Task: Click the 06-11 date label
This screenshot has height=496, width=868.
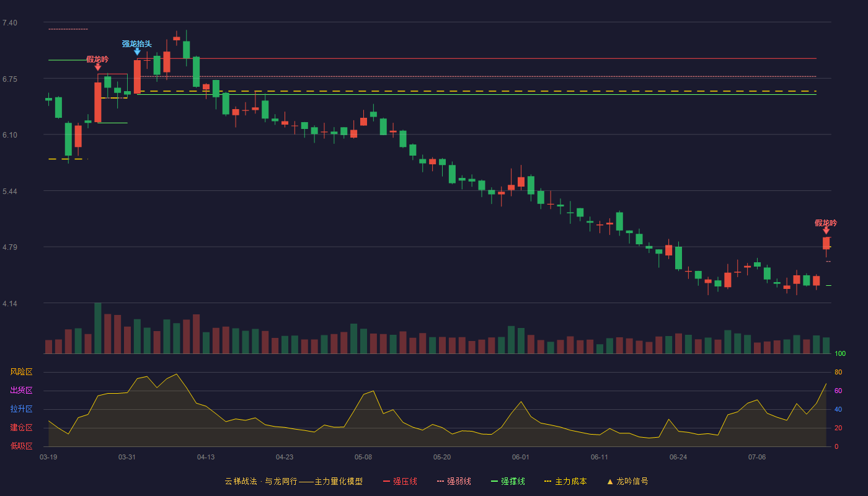Action: coord(600,457)
